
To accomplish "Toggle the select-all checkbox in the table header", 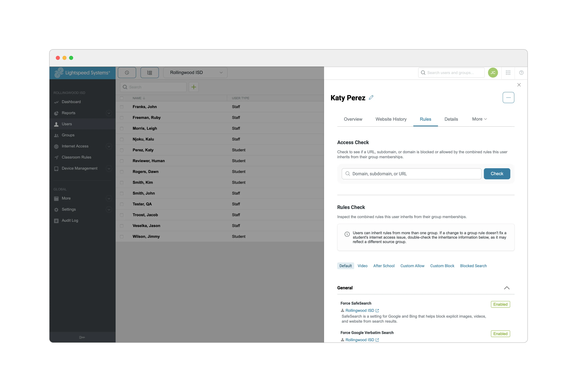I will pyautogui.click(x=122, y=98).
